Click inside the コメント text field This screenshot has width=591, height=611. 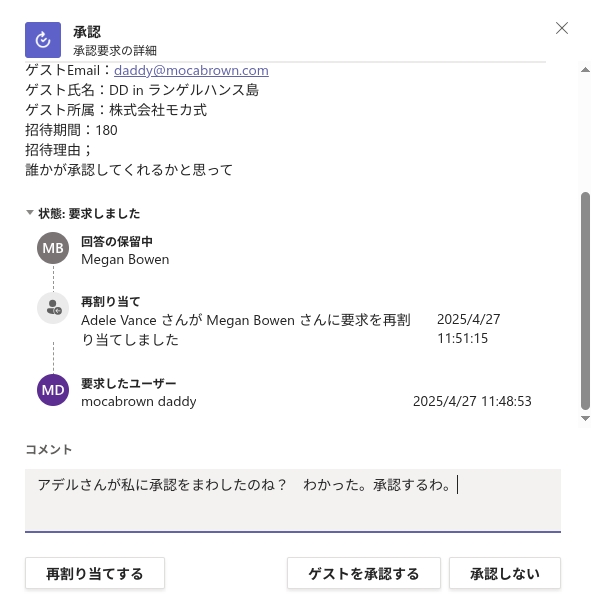(x=293, y=500)
